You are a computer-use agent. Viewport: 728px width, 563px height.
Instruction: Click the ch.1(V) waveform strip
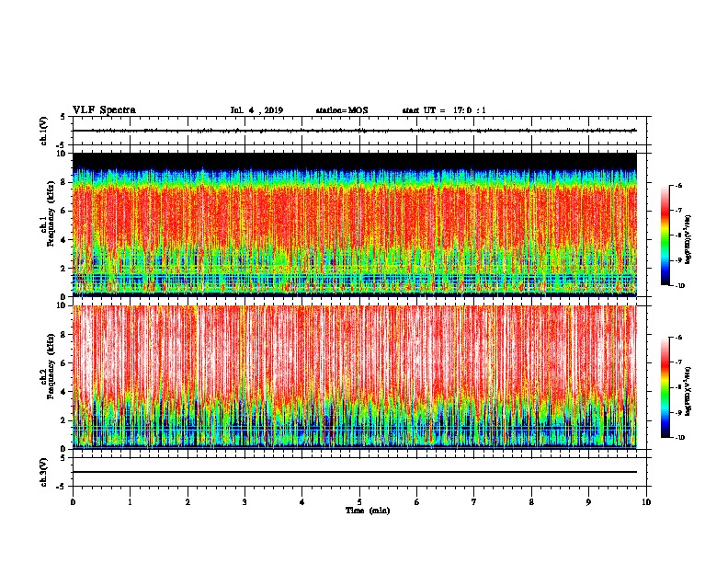[x=359, y=131]
